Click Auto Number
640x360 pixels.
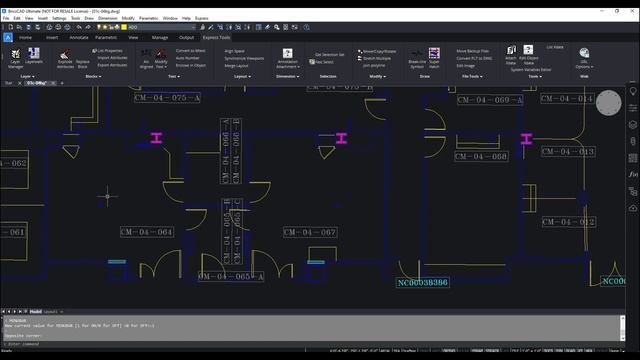pos(188,58)
